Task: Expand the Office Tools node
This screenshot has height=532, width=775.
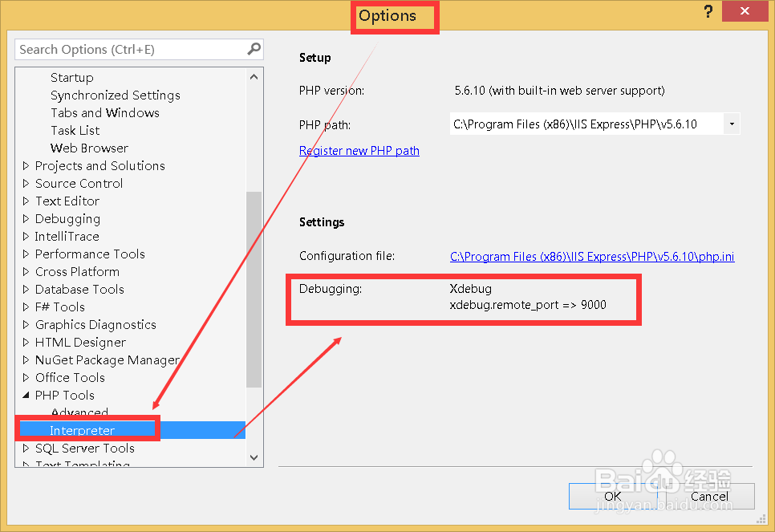Action: (26, 378)
